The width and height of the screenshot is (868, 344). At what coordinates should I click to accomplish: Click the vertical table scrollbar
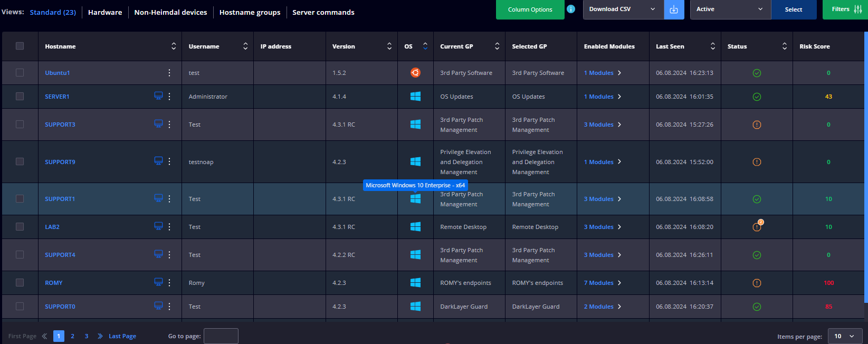click(866, 167)
